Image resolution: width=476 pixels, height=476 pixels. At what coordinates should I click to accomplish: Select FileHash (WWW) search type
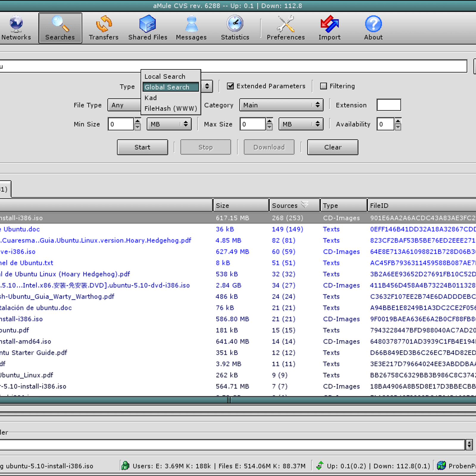(171, 109)
